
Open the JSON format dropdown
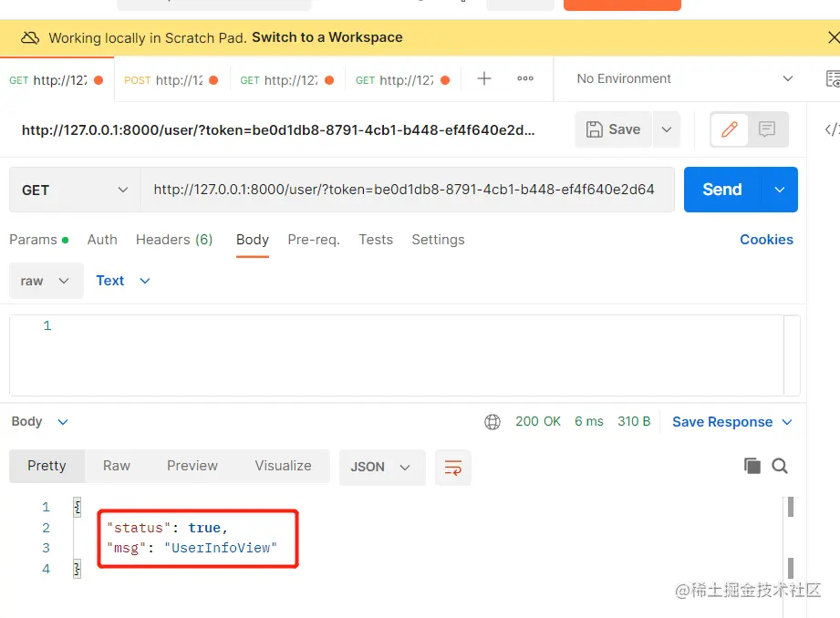point(382,468)
